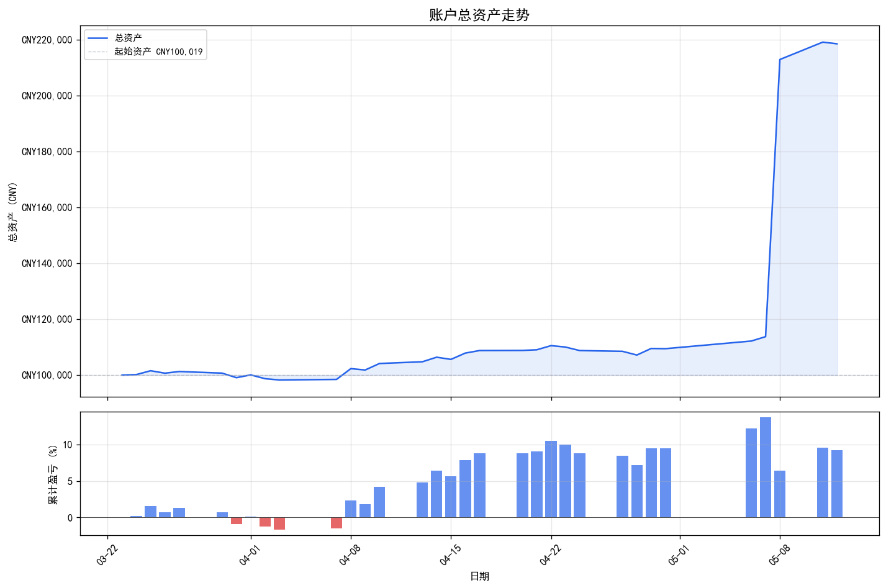Click the CNY200,000 y-axis tick label

[47, 96]
